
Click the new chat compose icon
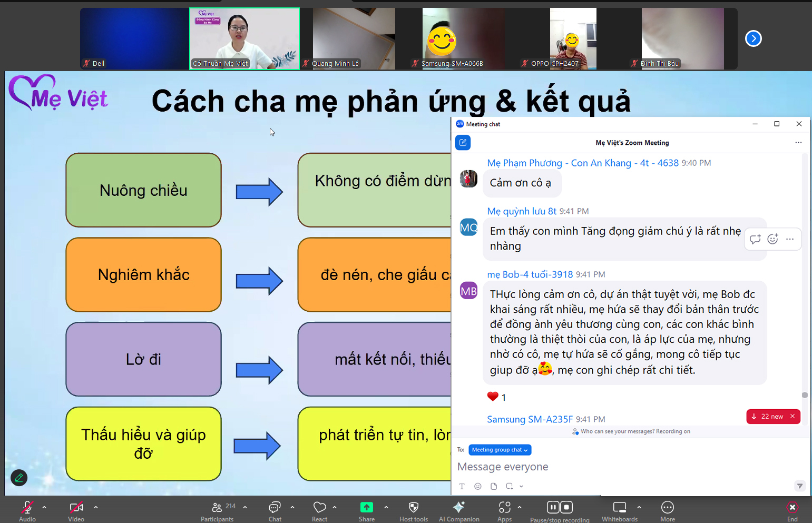463,143
